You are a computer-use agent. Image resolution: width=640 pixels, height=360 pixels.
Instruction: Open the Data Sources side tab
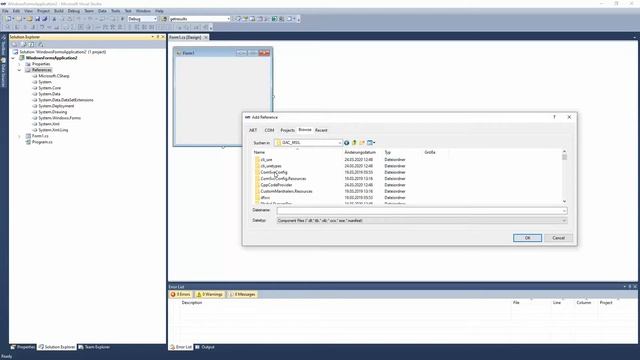click(x=3, y=73)
